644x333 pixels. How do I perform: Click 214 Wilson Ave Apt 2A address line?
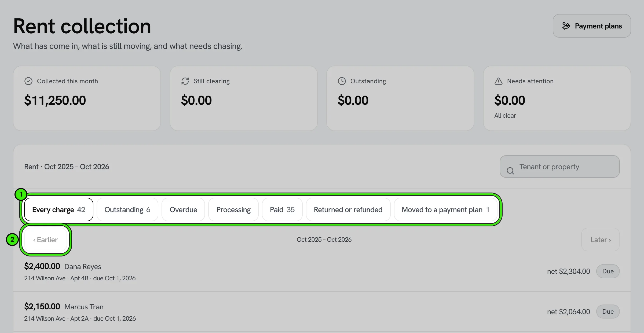pyautogui.click(x=80, y=318)
